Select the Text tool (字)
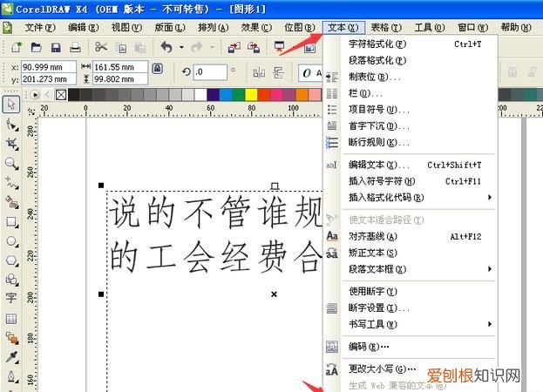This screenshot has width=543, height=392. point(11,298)
